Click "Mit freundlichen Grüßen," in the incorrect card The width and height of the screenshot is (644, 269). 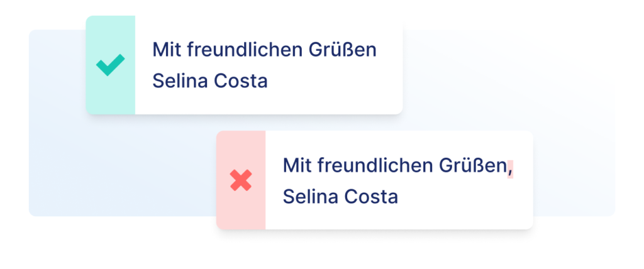(x=398, y=166)
